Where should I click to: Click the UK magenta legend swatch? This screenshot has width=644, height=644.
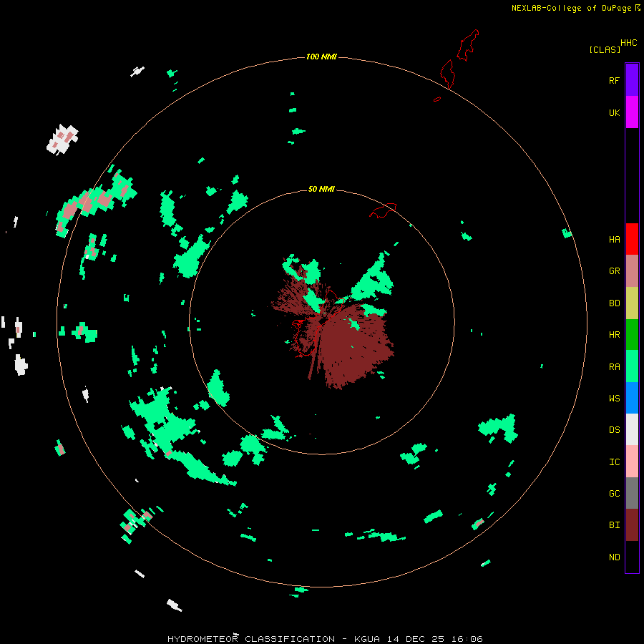click(x=632, y=112)
